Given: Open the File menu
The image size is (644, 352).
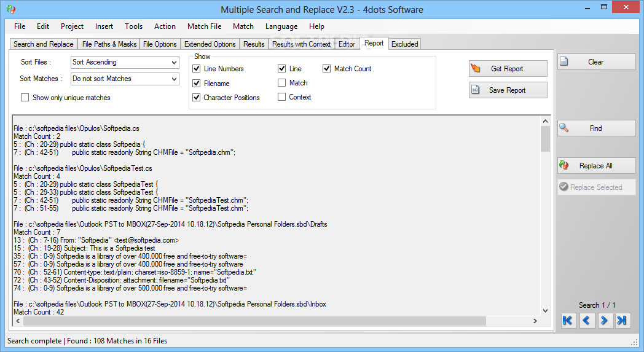Looking at the screenshot, I should point(19,26).
